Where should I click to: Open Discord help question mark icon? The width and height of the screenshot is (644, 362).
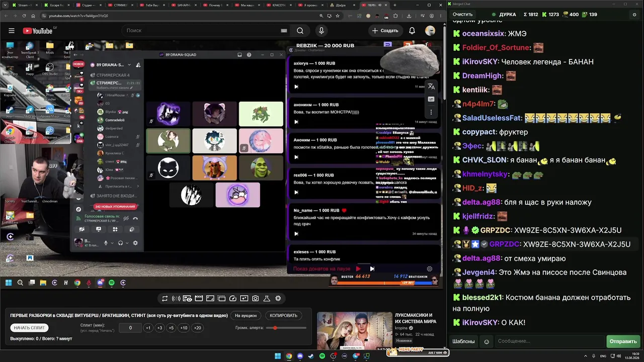[249, 54]
